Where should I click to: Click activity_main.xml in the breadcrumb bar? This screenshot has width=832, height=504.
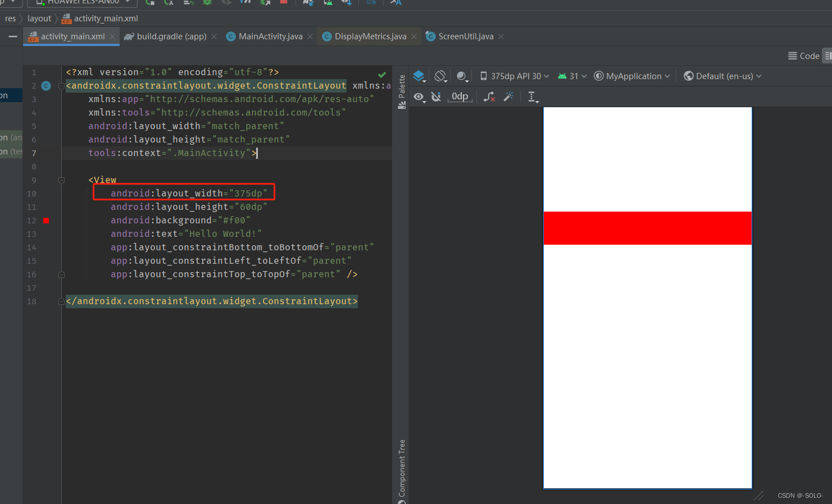[106, 18]
